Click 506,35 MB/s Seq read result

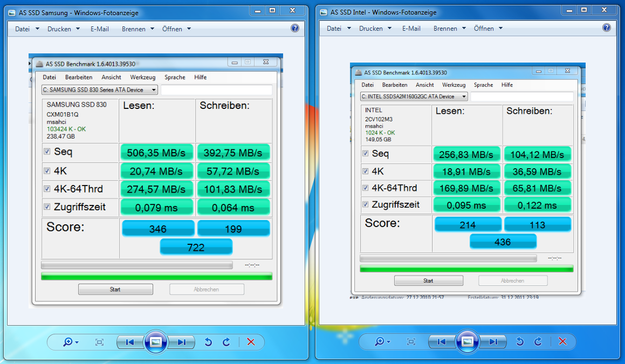point(156,153)
